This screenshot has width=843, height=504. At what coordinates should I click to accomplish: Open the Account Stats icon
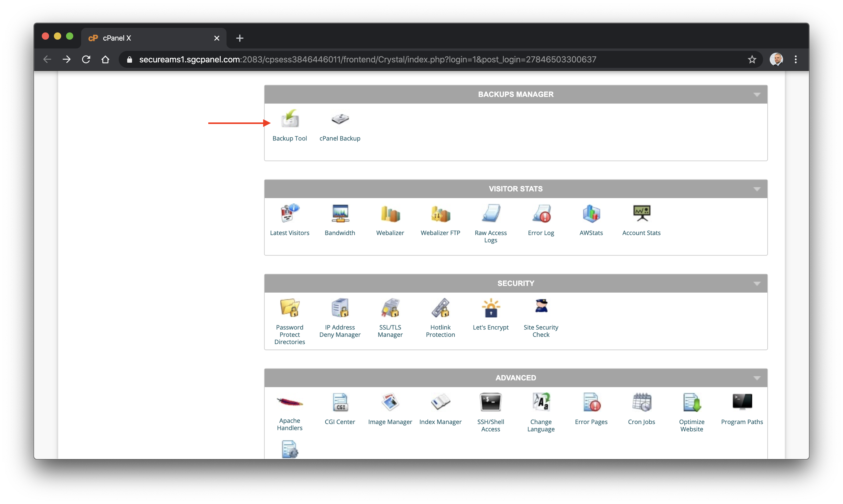(641, 213)
